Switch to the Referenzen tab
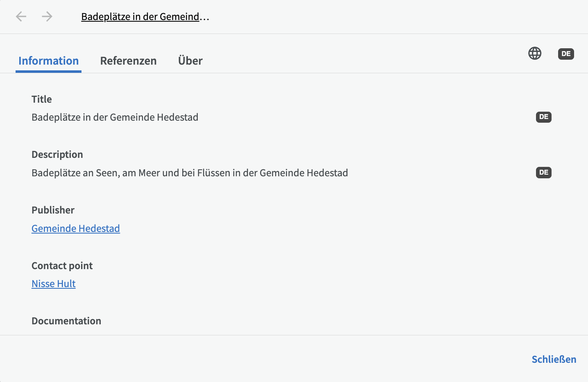Image resolution: width=588 pixels, height=382 pixels. (x=128, y=61)
